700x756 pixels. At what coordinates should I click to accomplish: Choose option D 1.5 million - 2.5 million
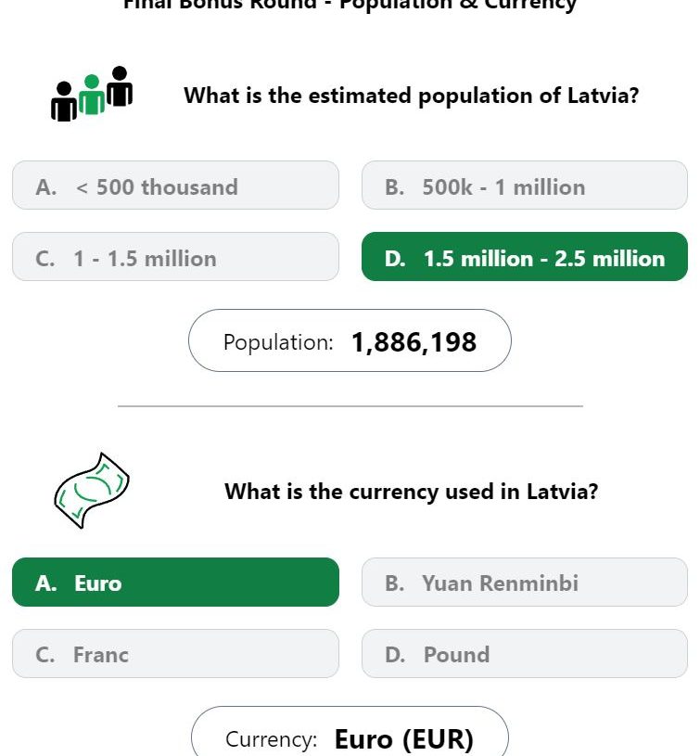[x=525, y=257]
